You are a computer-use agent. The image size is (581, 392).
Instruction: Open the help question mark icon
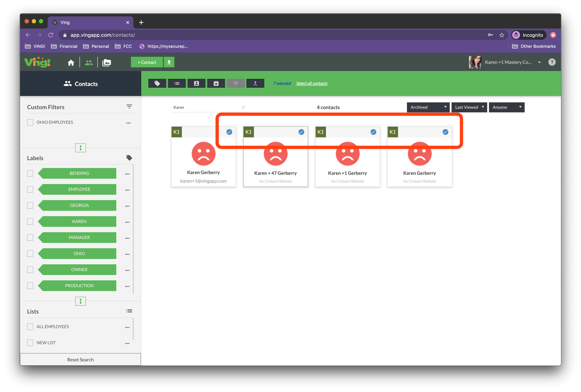point(552,62)
